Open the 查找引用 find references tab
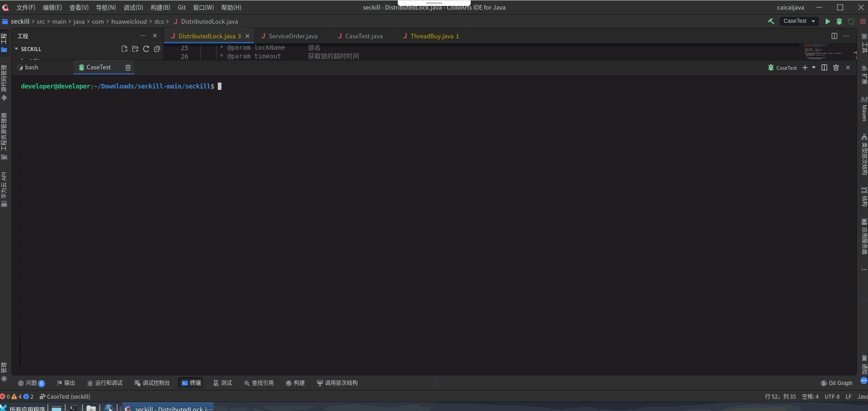Screen dimensions: 868x411 point(259,383)
